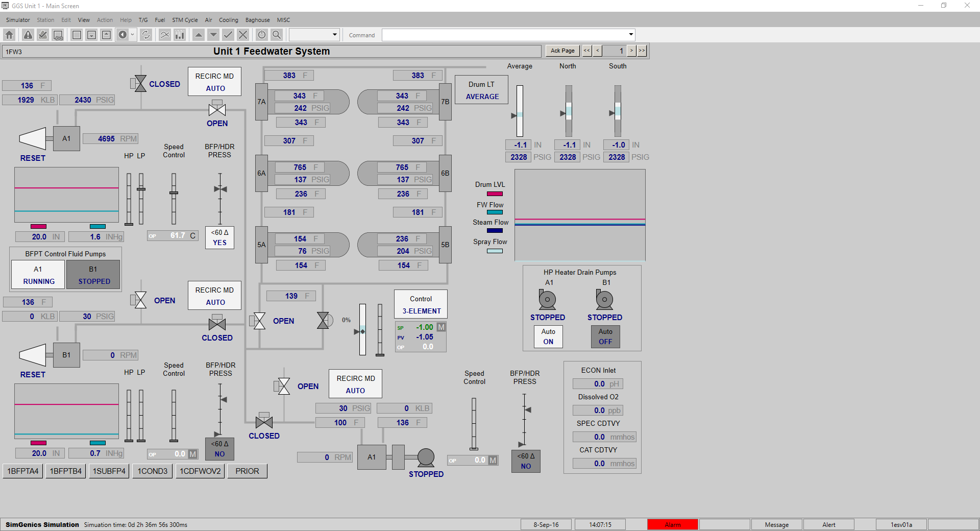This screenshot has height=531, width=980.
Task: Click the magnifier search toolbar icon
Action: [277, 35]
